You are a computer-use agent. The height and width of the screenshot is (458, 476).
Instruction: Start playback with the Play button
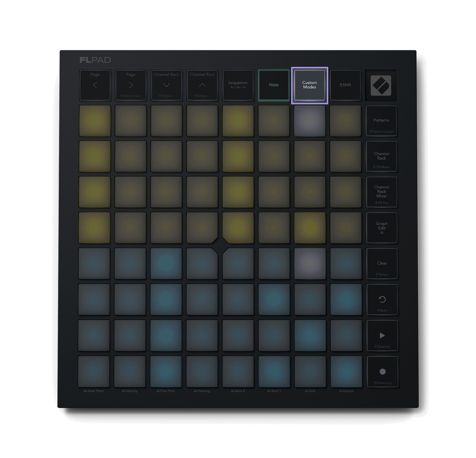[382, 336]
